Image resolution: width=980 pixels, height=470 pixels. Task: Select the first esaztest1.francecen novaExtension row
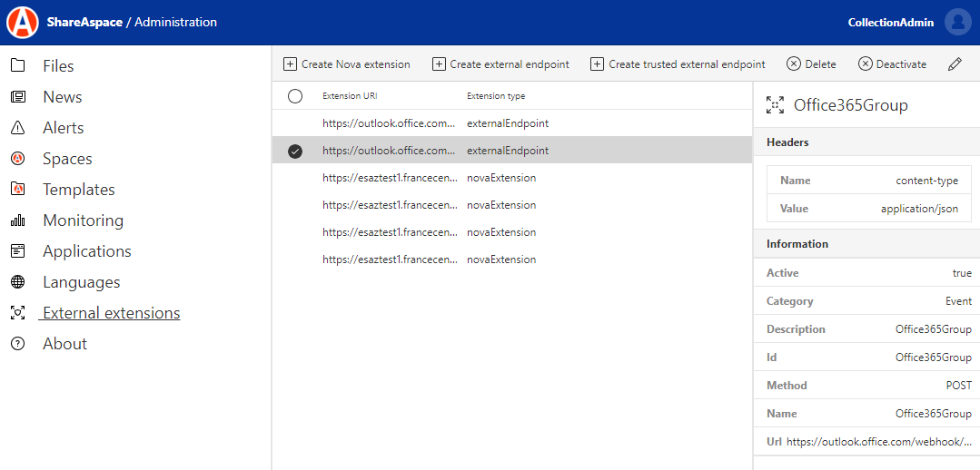tap(512, 178)
